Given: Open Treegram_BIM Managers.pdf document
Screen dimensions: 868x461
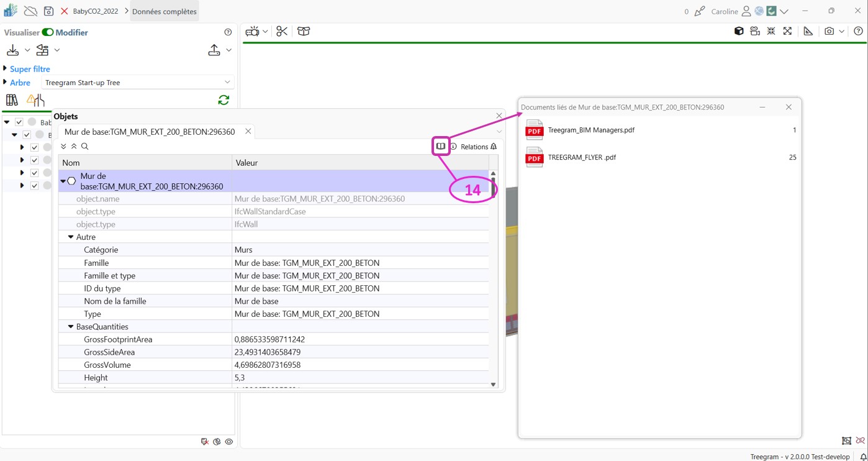Looking at the screenshot, I should (x=590, y=130).
